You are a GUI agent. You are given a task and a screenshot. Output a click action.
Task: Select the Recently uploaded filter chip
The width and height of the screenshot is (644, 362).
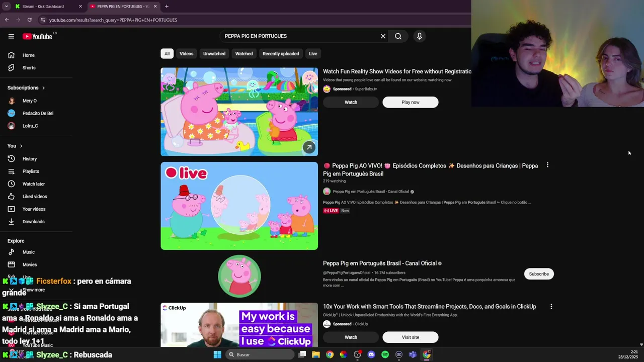pos(281,54)
